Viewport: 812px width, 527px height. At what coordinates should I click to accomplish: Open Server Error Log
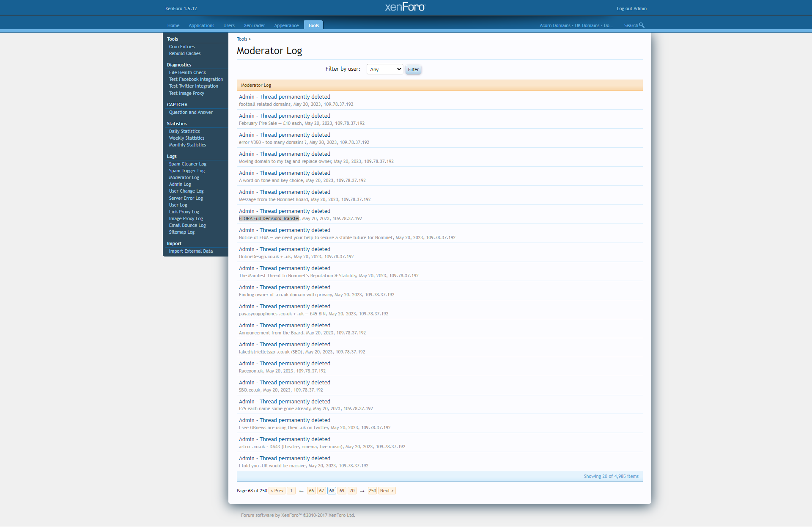tap(186, 198)
